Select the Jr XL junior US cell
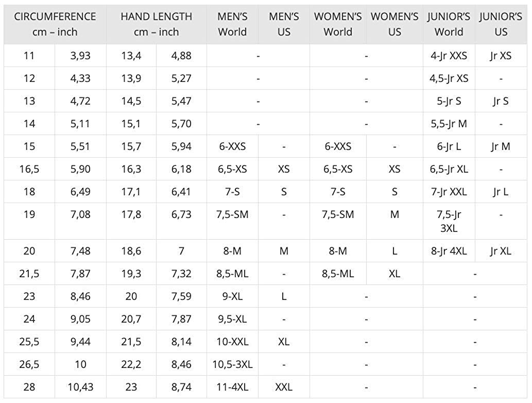 (x=501, y=251)
